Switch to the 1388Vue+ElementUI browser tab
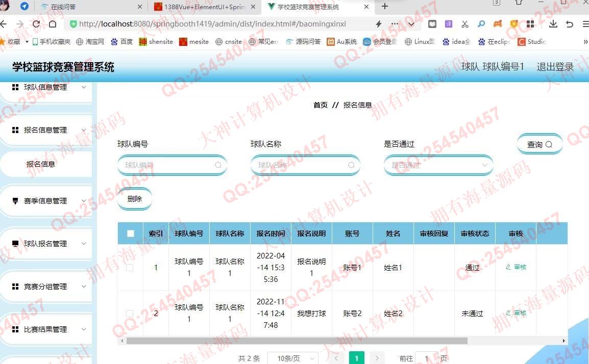The width and height of the screenshot is (589, 364). 205,7
